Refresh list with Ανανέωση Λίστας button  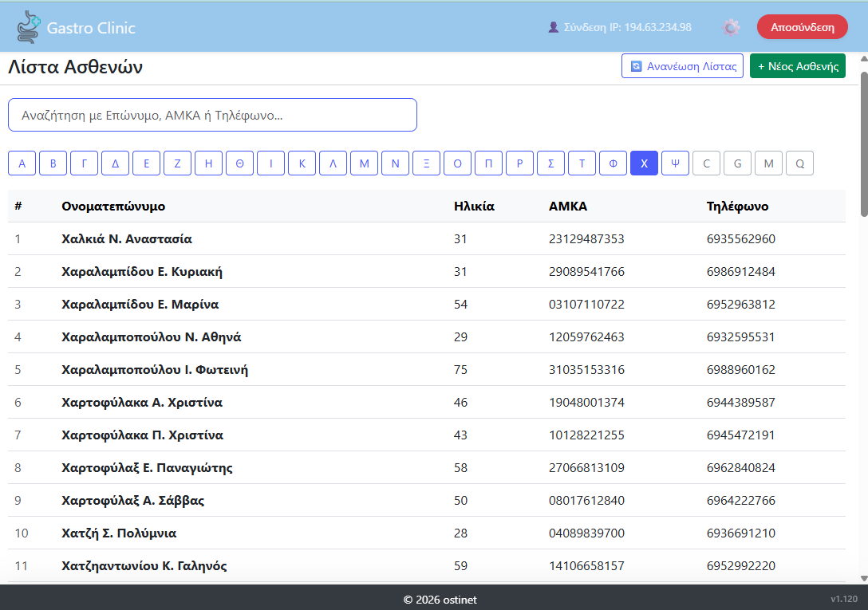tap(682, 66)
